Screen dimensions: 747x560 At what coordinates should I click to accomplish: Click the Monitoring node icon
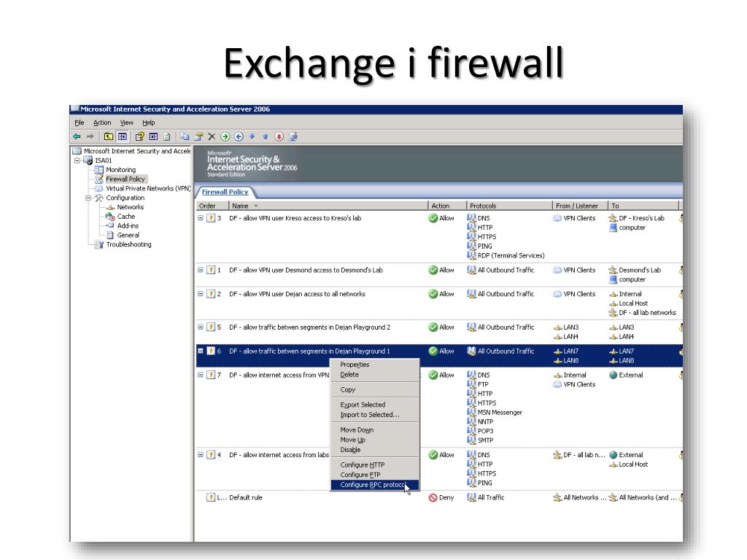click(98, 169)
